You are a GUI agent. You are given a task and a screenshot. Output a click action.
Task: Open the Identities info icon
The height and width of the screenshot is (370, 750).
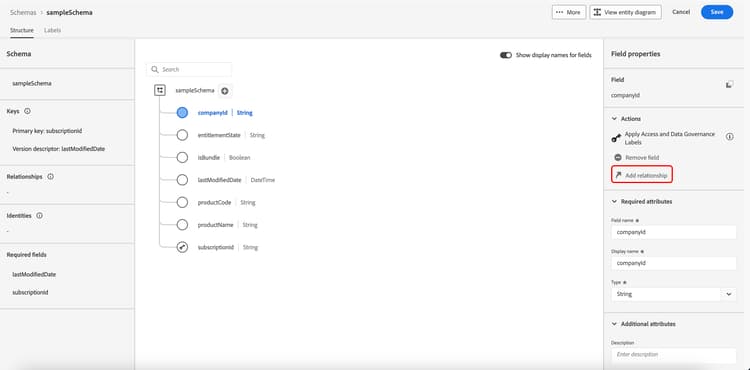click(40, 216)
